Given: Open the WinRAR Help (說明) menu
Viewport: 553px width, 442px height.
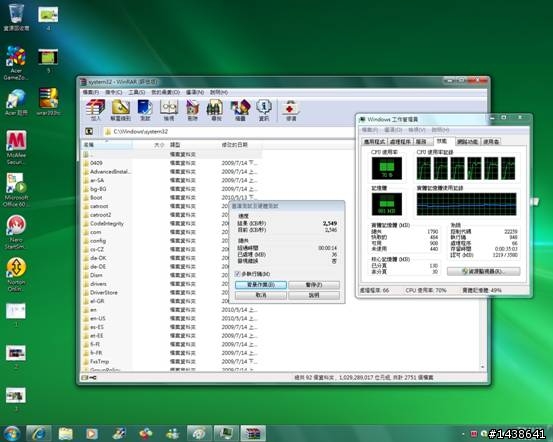Looking at the screenshot, I should (219, 92).
